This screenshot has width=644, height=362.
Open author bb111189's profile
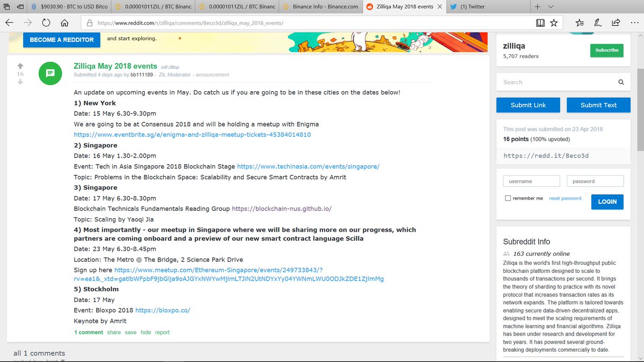(142, 75)
